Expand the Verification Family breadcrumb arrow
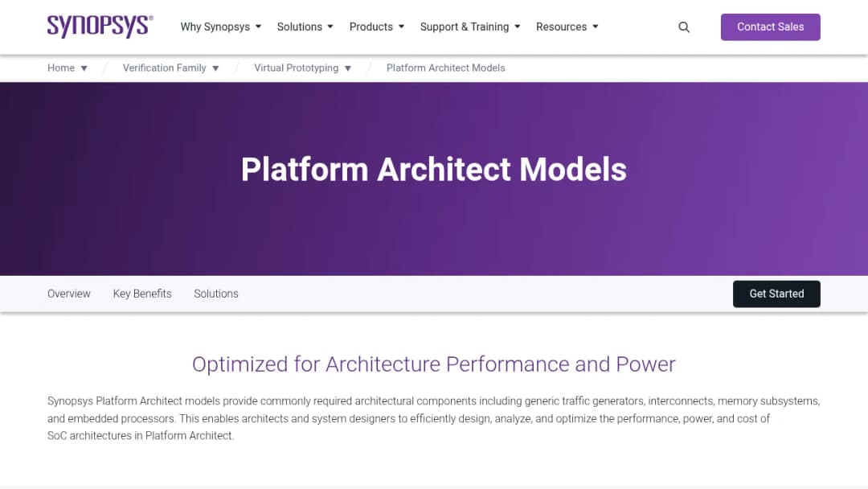This screenshot has height=489, width=868. click(216, 68)
